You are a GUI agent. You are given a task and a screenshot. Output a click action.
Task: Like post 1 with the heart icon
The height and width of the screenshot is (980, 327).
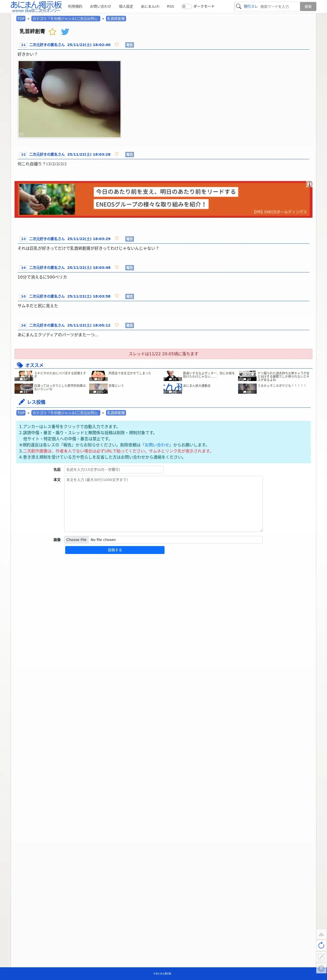pyautogui.click(x=117, y=45)
